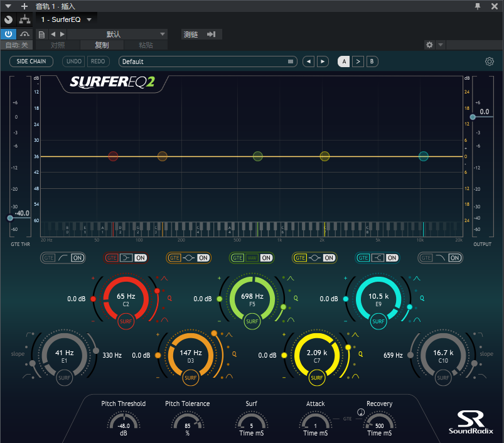
Task: Click the Pitch Tolerance knob at 85%
Action: click(188, 422)
